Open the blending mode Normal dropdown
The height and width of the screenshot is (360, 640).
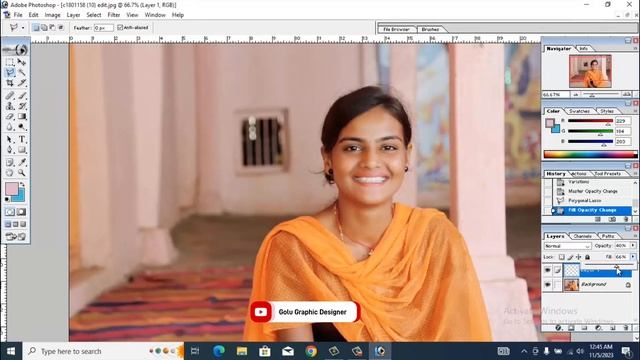coord(567,246)
